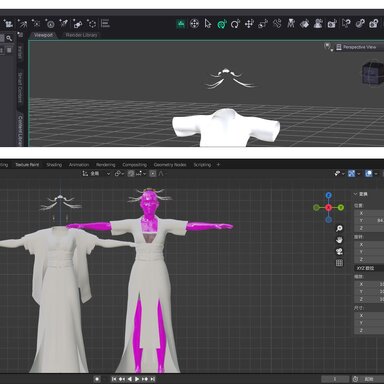
Task: Select the green highlighted Rotate tool
Action: coord(222,24)
